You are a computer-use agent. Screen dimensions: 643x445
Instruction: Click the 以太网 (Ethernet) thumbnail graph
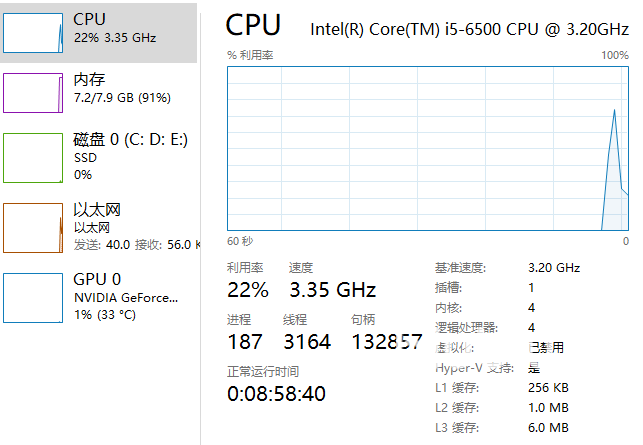pos(33,227)
